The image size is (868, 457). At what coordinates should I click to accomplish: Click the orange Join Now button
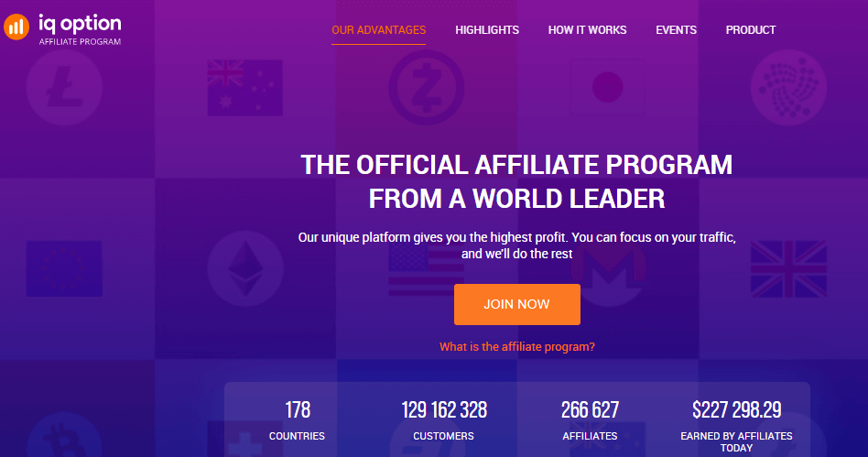[x=517, y=304]
